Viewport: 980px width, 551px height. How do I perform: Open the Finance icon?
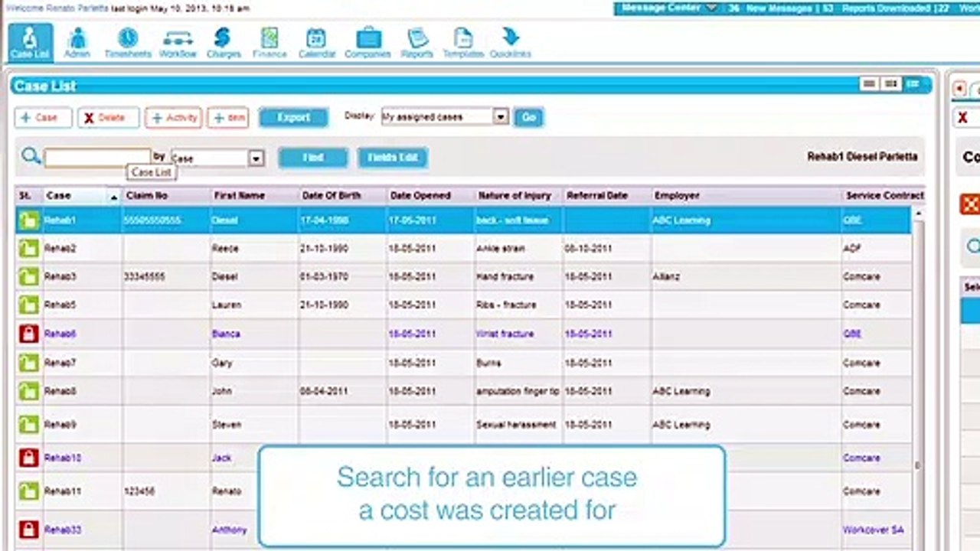pyautogui.click(x=269, y=41)
